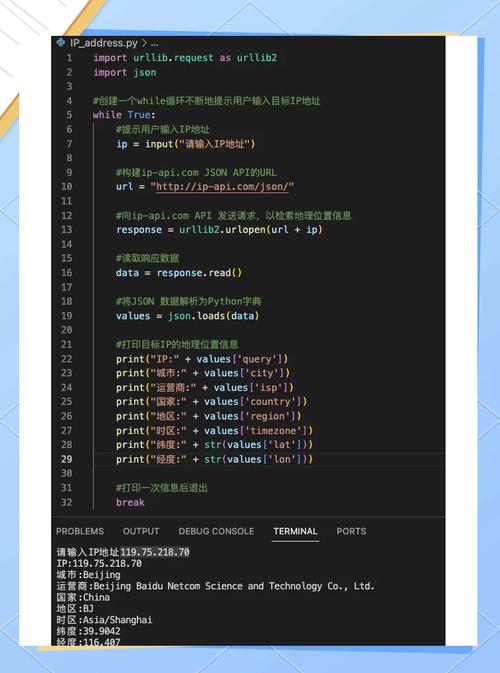Click the Python file icon beside IP_address.py

tap(61, 42)
